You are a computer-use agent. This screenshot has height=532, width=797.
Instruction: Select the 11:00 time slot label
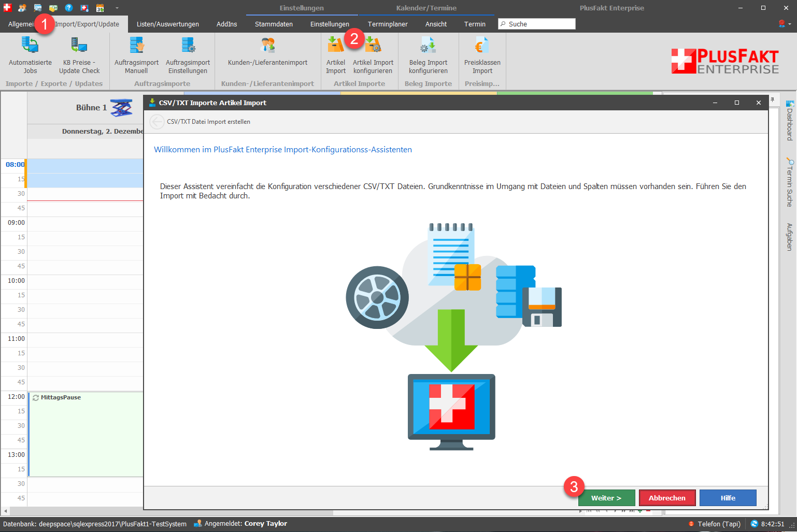pyautogui.click(x=16, y=339)
